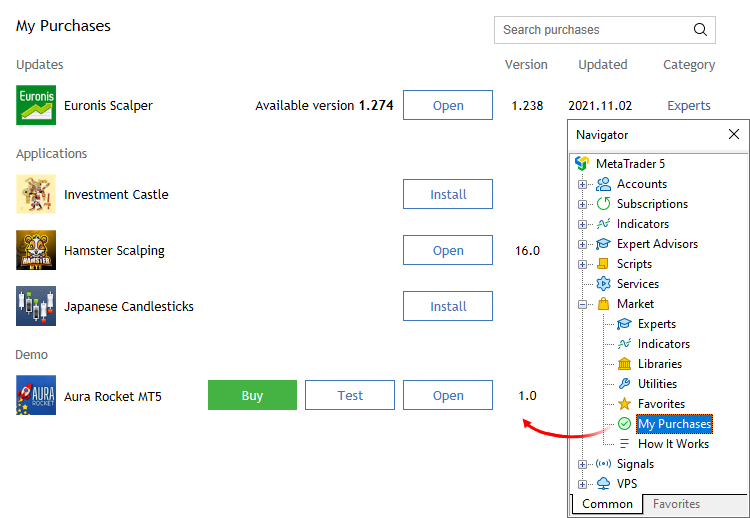Click the 2021.11.02 updated date

(x=600, y=106)
